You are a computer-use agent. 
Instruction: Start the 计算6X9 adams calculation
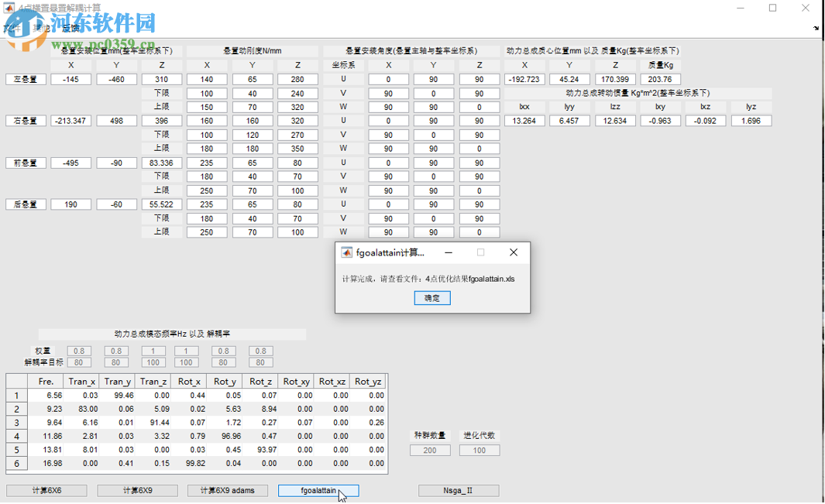(228, 491)
